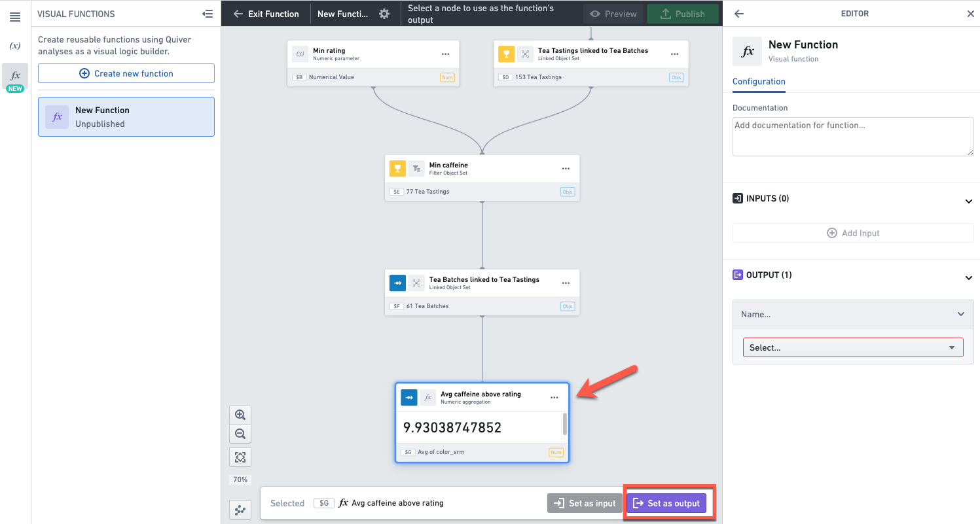
Task: Collapse the Output section
Action: pyautogui.click(x=969, y=277)
